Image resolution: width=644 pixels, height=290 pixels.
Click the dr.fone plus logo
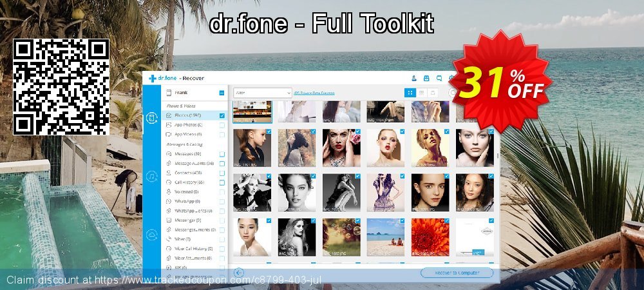pos(153,79)
